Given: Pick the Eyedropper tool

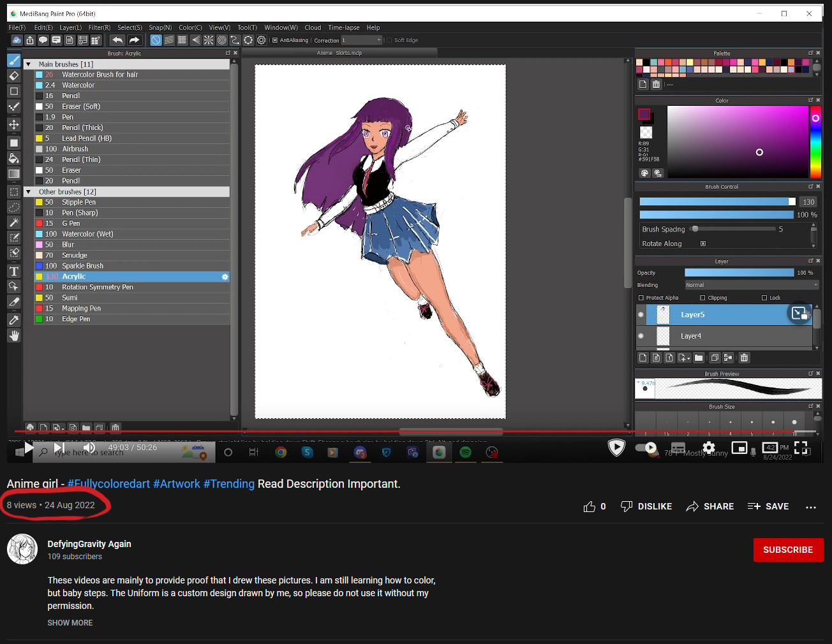Looking at the screenshot, I should [14, 319].
